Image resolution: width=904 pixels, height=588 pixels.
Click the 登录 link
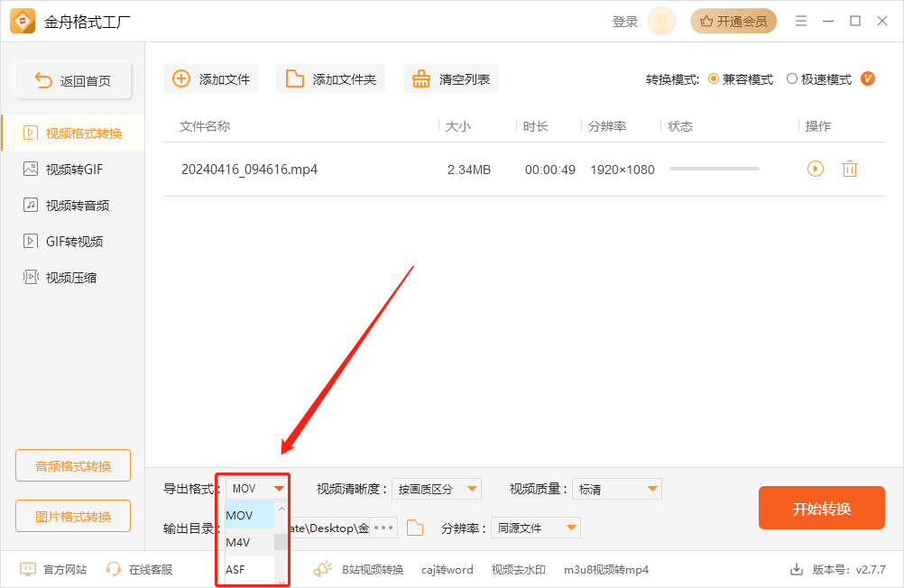coord(625,22)
